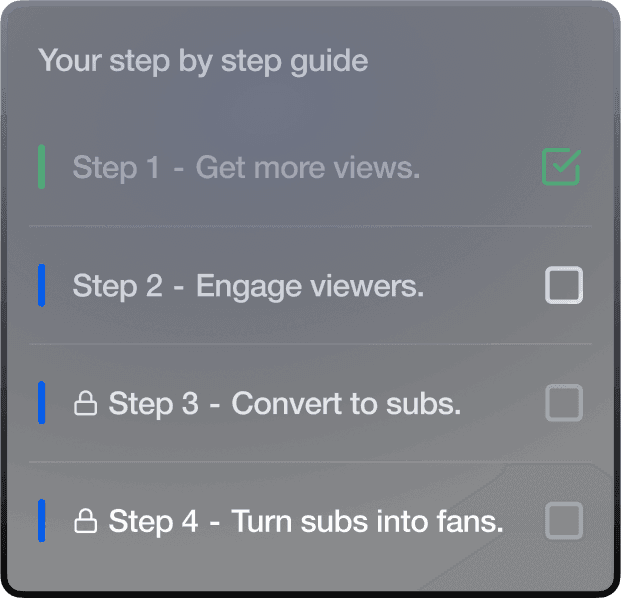Click the divider line below Step 1
The height and width of the screenshot is (598, 621).
[310, 226]
